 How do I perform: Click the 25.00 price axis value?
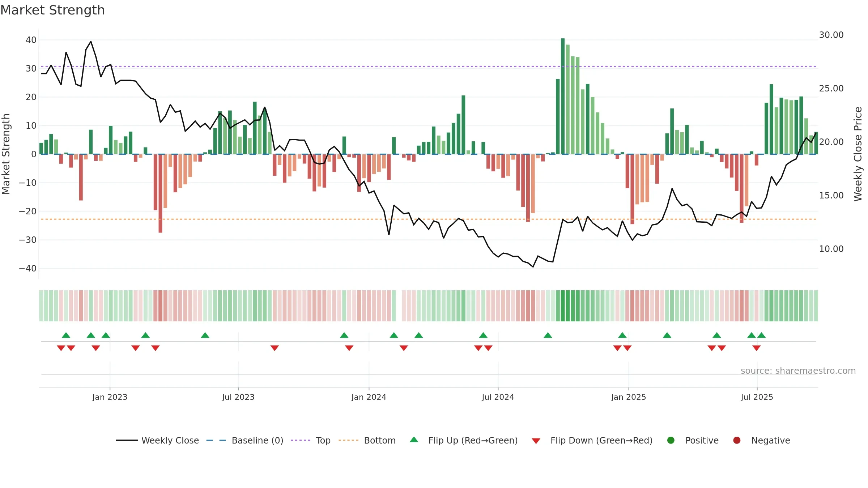[831, 89]
